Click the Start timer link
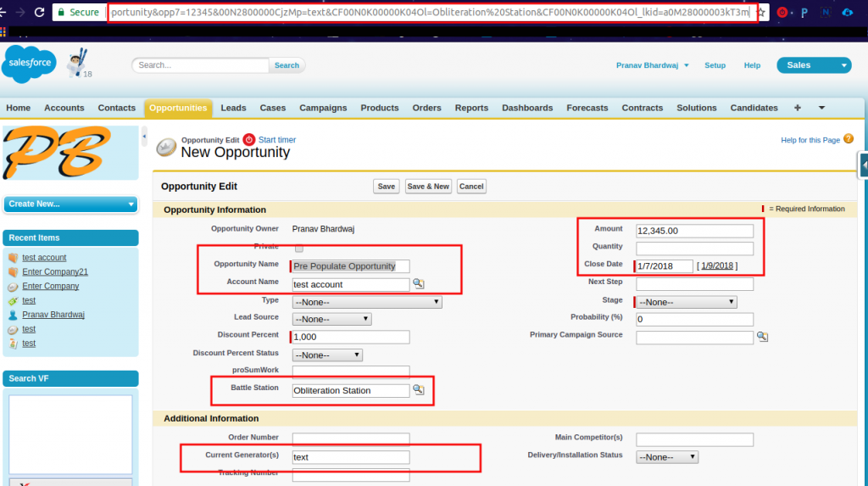868x486 pixels. tap(277, 140)
